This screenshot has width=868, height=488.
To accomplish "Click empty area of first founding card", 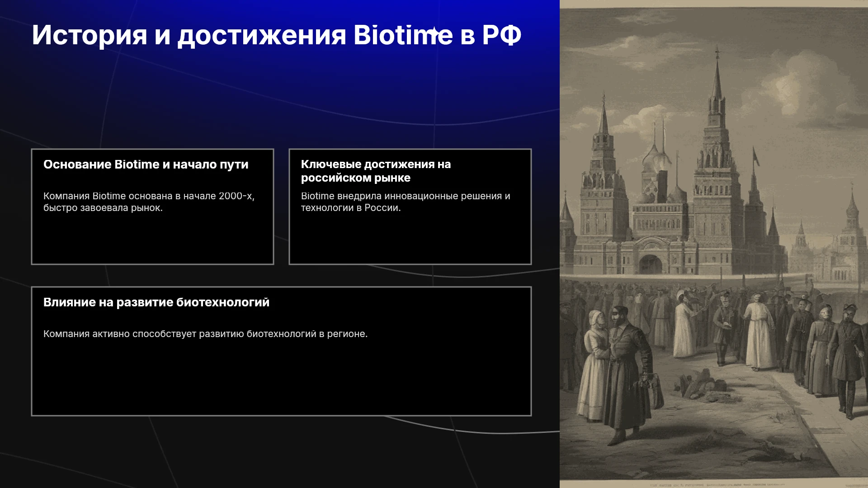I will click(152, 239).
